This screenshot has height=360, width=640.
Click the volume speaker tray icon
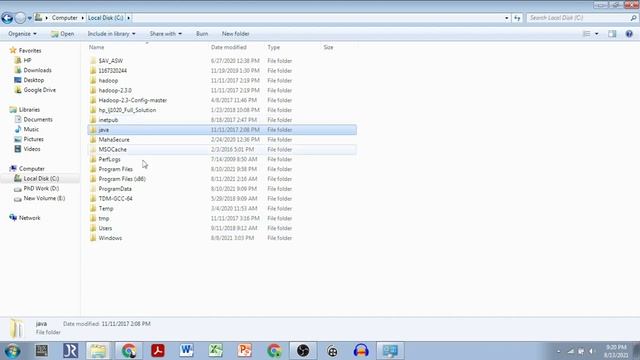tap(591, 351)
